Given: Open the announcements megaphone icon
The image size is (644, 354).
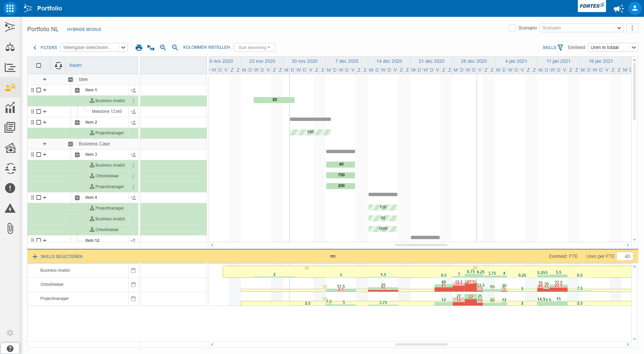Looking at the screenshot, I should [618, 9].
